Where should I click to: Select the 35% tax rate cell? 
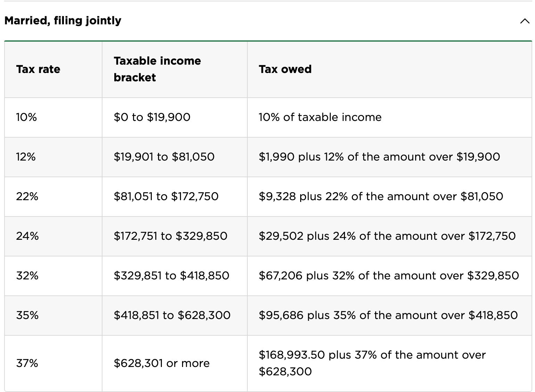(x=27, y=315)
